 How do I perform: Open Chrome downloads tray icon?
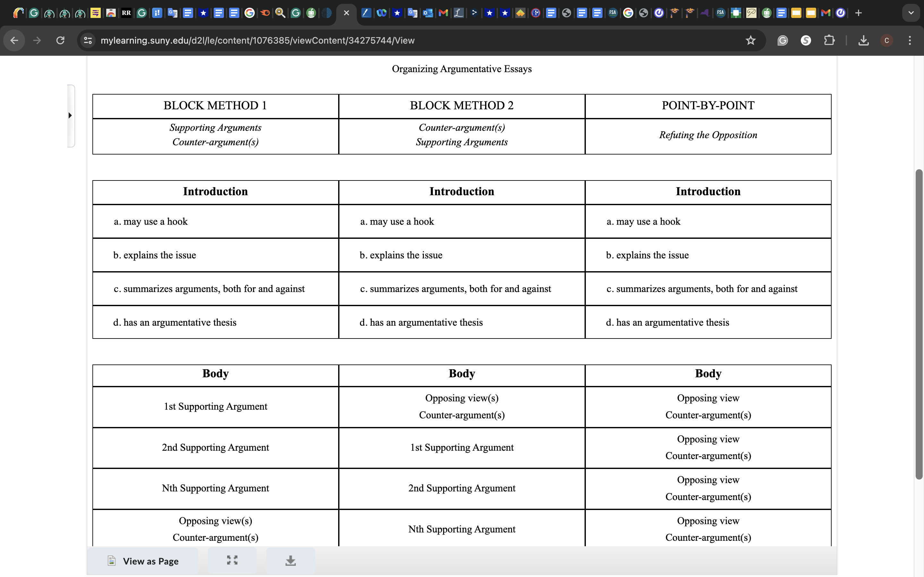click(x=863, y=40)
